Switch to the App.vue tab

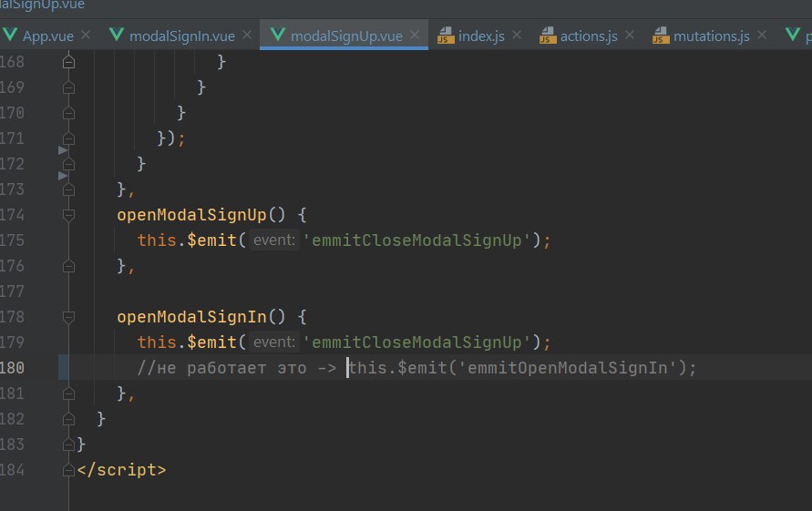pyautogui.click(x=47, y=36)
